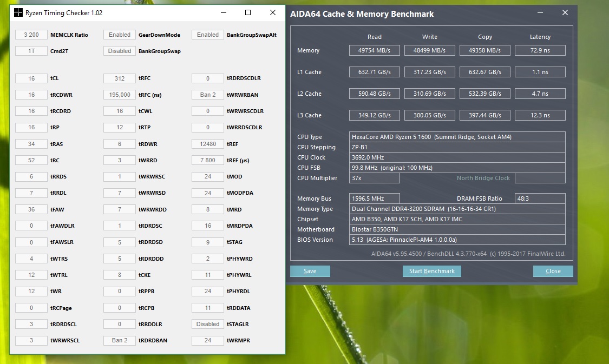Click the tWRWRBAN Ban 2 field
The image size is (609, 364).
(208, 95)
